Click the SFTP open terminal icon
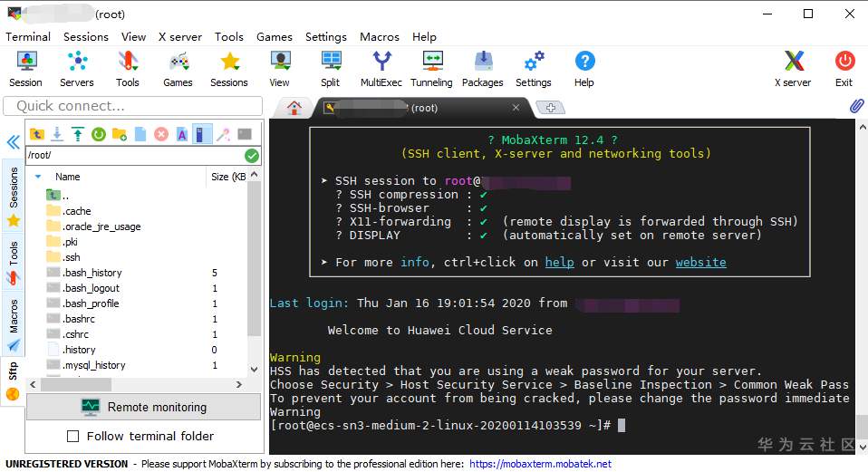This screenshot has height=472, width=868. click(244, 134)
